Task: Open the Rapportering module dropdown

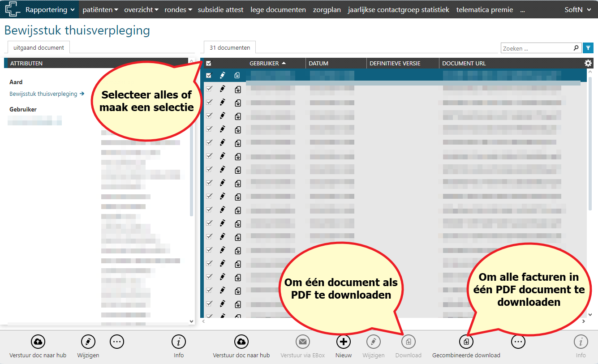Action: tap(50, 9)
